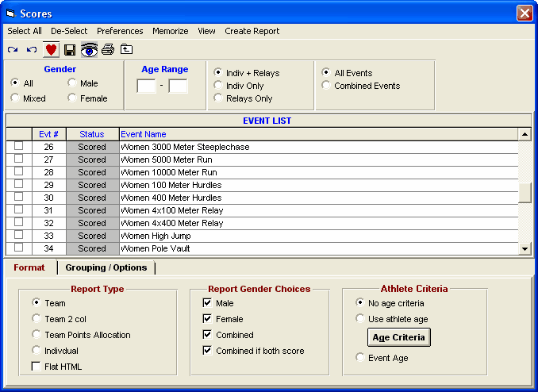Switch to the Grouping / Options tab
Viewport: 538px width, 392px height.
tap(106, 267)
